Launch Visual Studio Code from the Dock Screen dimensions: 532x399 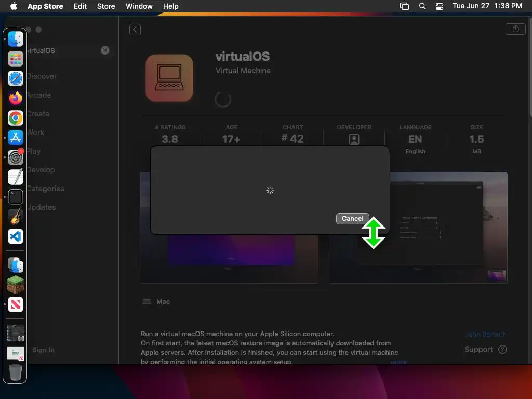(16, 236)
